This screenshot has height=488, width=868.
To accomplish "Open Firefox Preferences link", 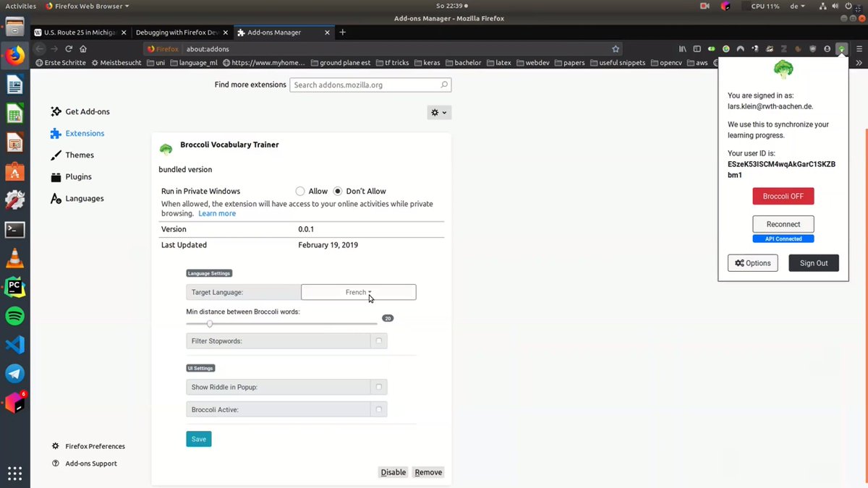I will tap(88, 446).
